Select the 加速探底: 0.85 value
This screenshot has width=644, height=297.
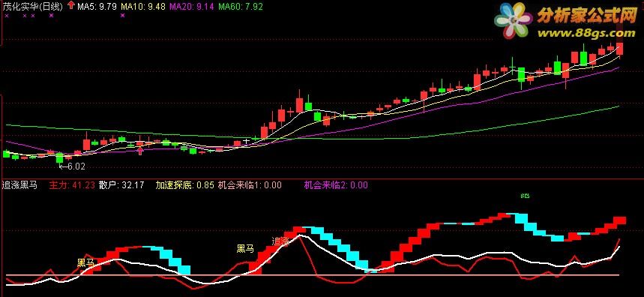click(x=185, y=185)
